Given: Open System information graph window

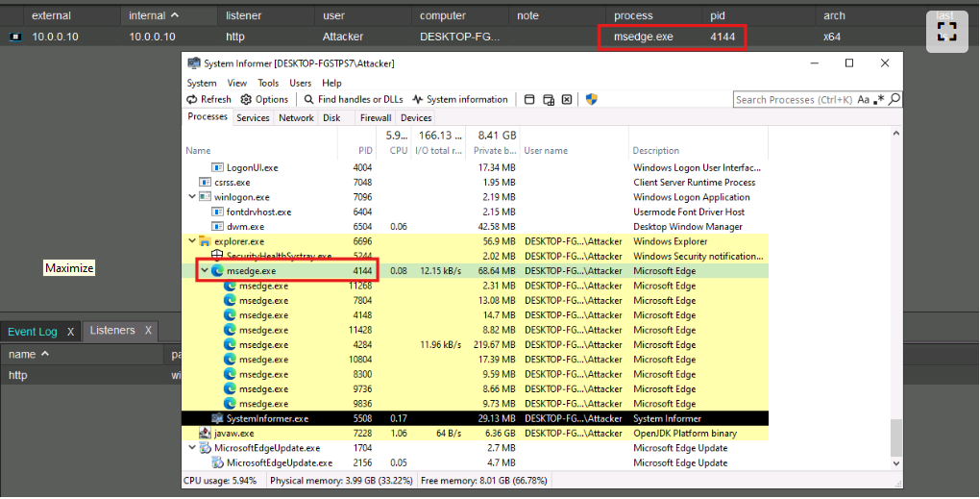Looking at the screenshot, I should [x=459, y=99].
